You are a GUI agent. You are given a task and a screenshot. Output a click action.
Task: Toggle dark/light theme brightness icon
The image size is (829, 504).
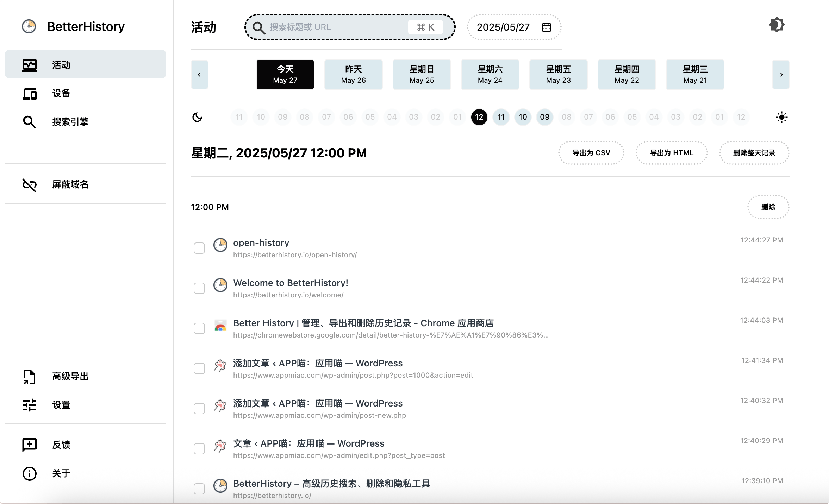point(776,25)
